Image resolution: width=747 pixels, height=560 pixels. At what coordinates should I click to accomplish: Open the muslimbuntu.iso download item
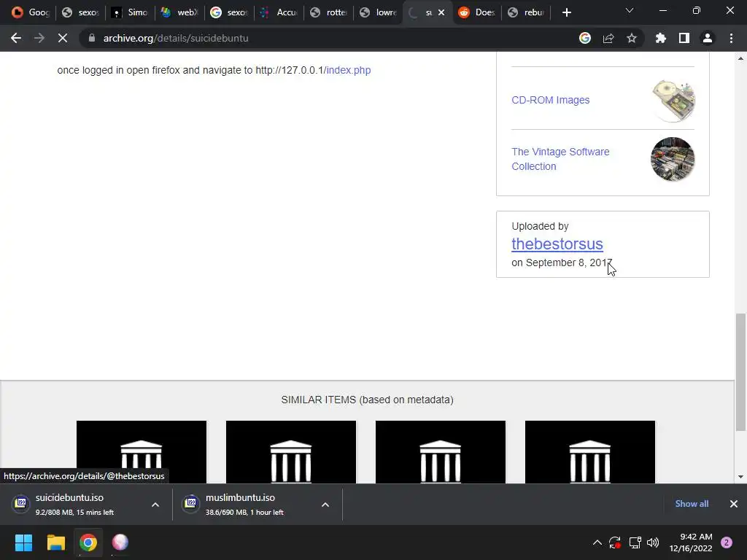(x=245, y=505)
